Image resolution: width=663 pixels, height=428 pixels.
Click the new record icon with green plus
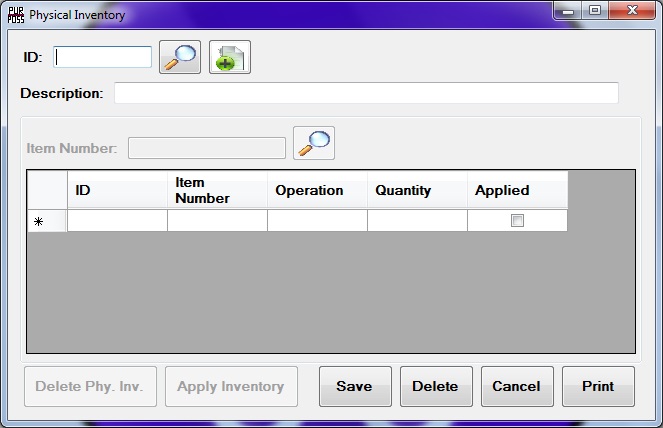click(x=230, y=57)
